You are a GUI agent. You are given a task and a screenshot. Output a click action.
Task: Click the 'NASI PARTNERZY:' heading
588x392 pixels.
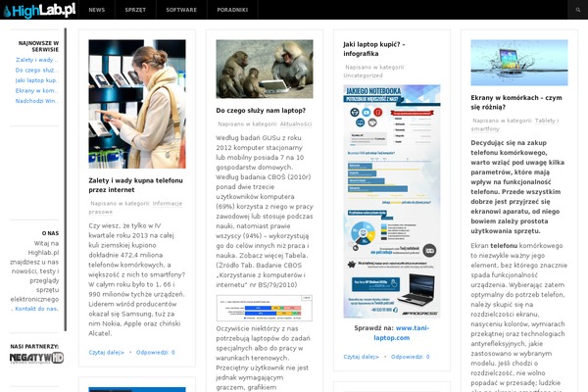click(34, 347)
